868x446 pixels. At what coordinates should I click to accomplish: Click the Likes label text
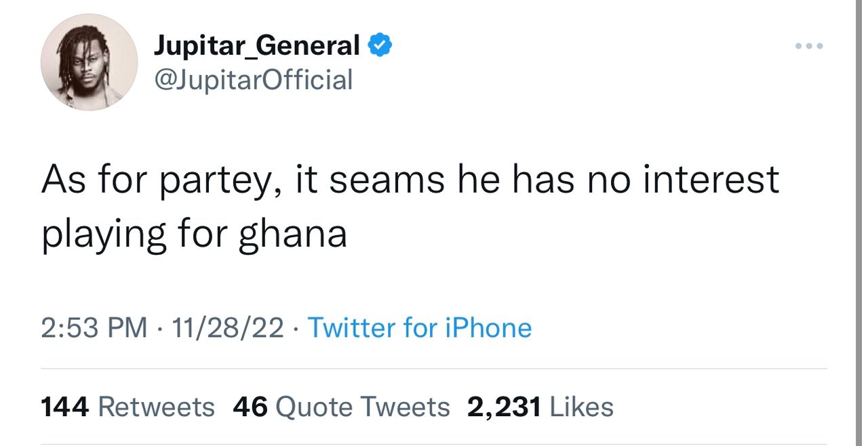[581, 407]
